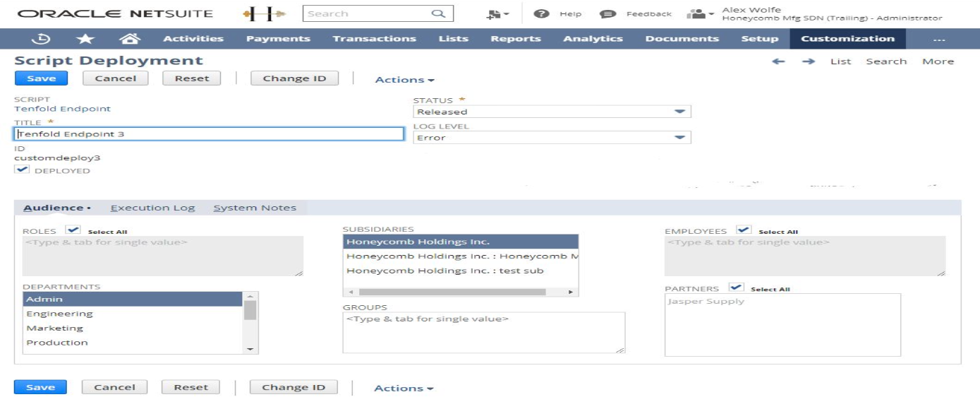This screenshot has width=980, height=409.
Task: Go to next record arrow
Action: click(809, 61)
